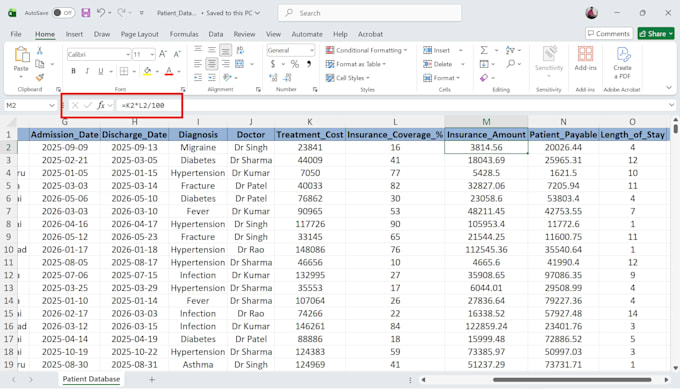Expand the Cell Styles menu

click(348, 78)
